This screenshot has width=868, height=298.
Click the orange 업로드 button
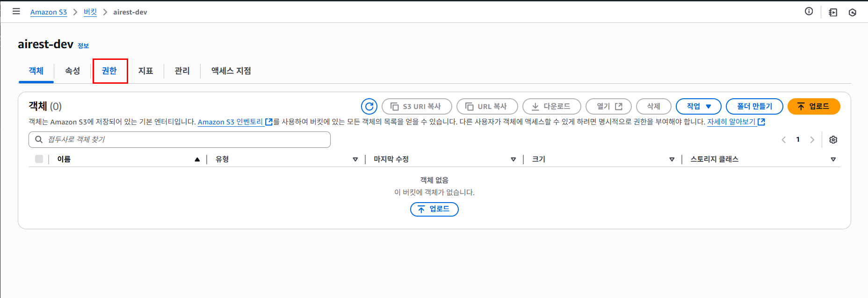coord(814,106)
